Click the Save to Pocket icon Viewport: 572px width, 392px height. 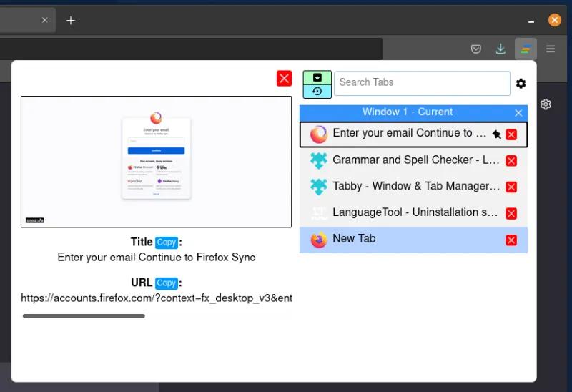pos(476,49)
